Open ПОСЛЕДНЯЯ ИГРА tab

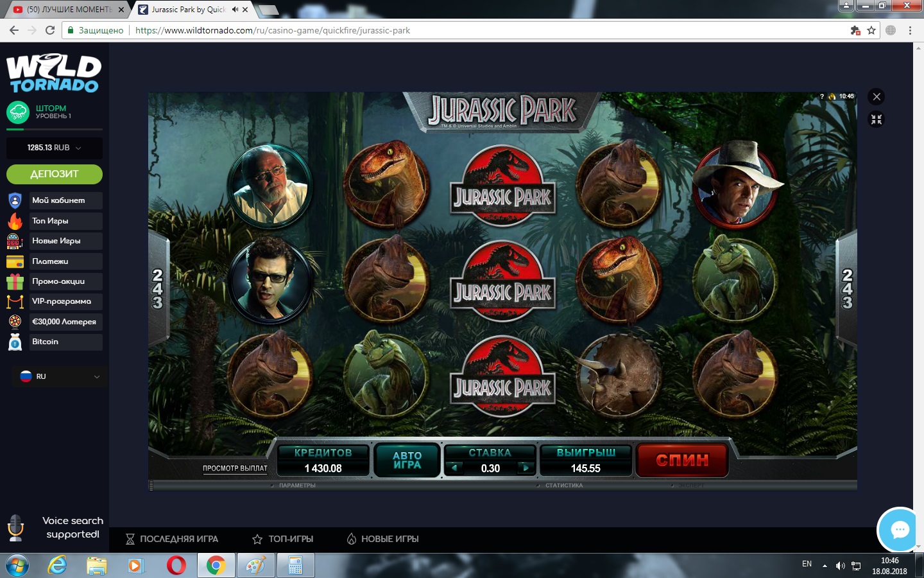[x=172, y=539]
